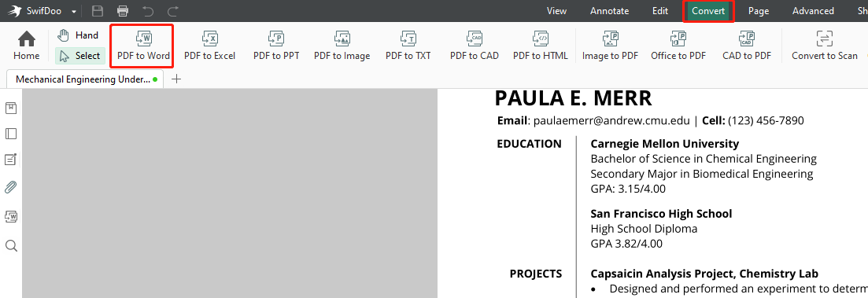Add a new document tab

(176, 79)
